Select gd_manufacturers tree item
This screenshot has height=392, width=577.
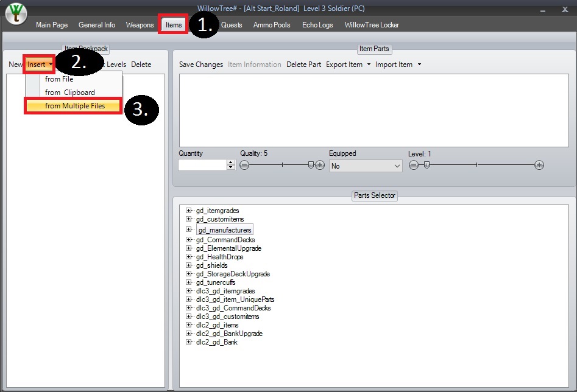point(224,230)
